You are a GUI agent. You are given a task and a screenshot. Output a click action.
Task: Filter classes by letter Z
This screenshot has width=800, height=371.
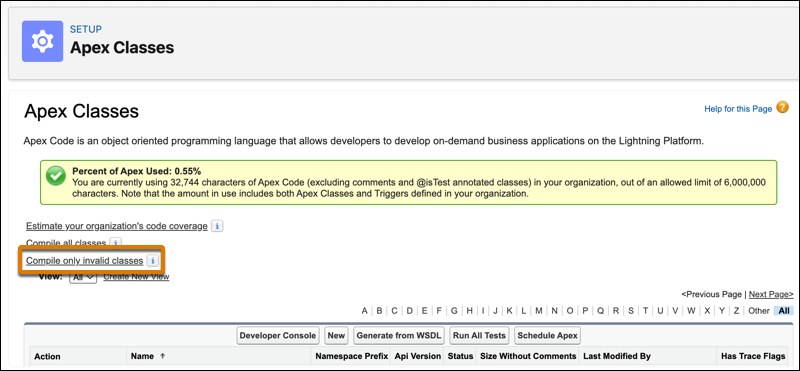tap(736, 311)
